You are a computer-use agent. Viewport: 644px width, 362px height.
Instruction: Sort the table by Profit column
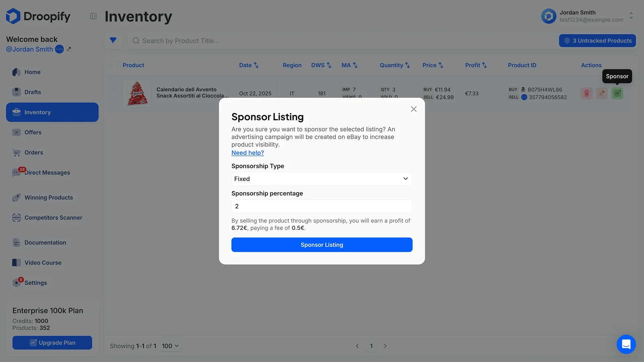[476, 65]
